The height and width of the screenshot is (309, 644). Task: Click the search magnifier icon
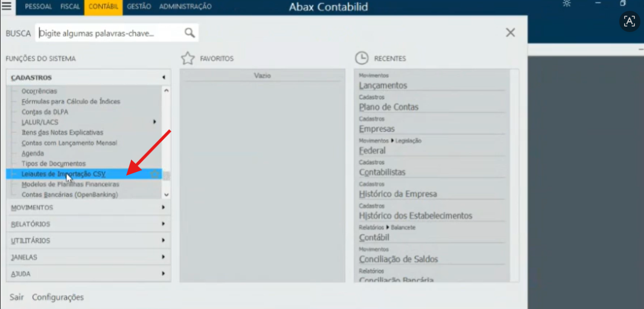(190, 33)
